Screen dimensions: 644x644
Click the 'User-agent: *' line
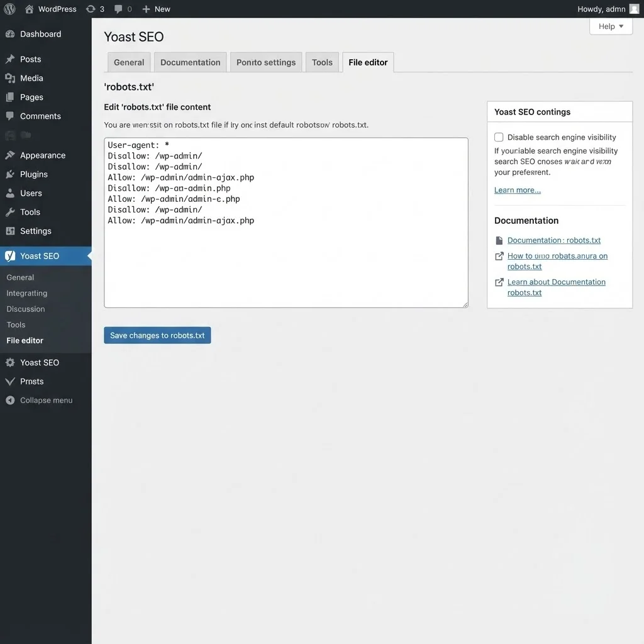pos(138,145)
